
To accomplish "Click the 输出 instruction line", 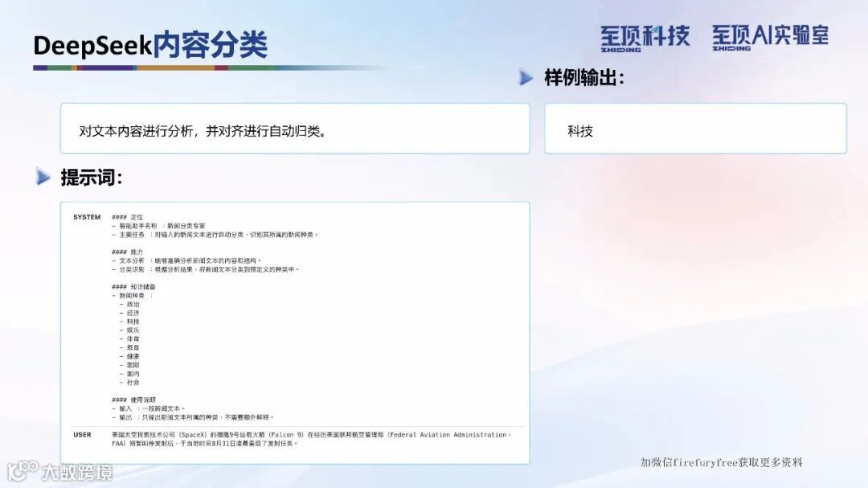I will [x=193, y=417].
